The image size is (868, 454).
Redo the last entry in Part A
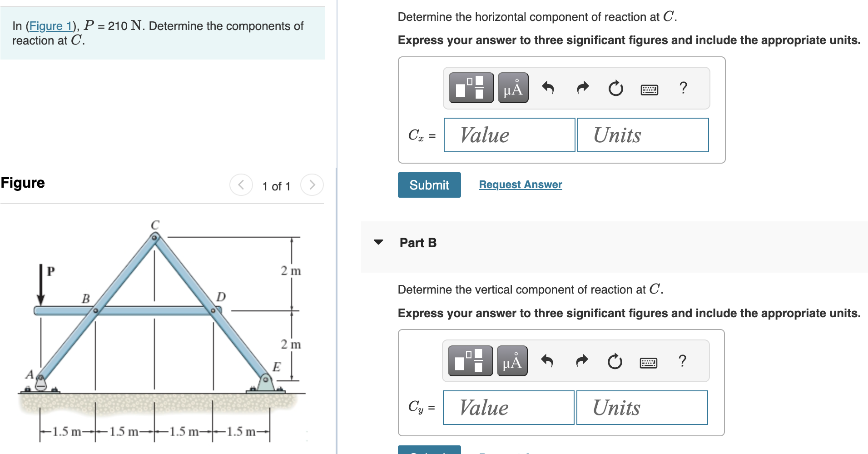tap(582, 87)
